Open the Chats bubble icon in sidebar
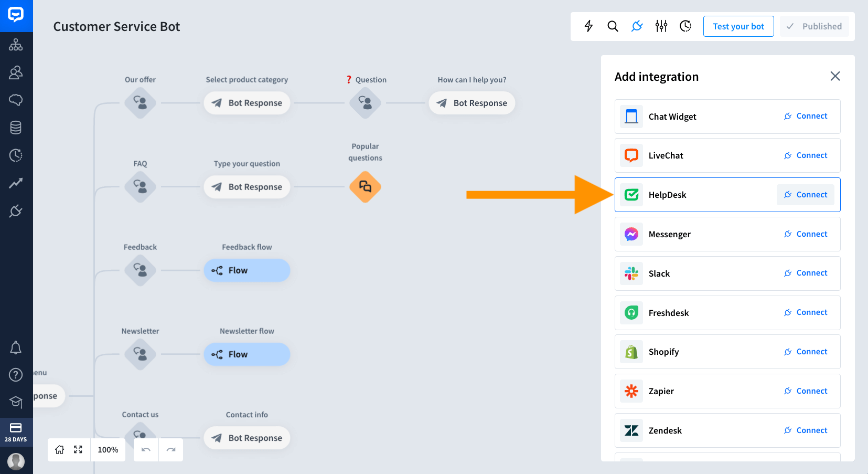Image resolution: width=868 pixels, height=474 pixels. tap(16, 100)
